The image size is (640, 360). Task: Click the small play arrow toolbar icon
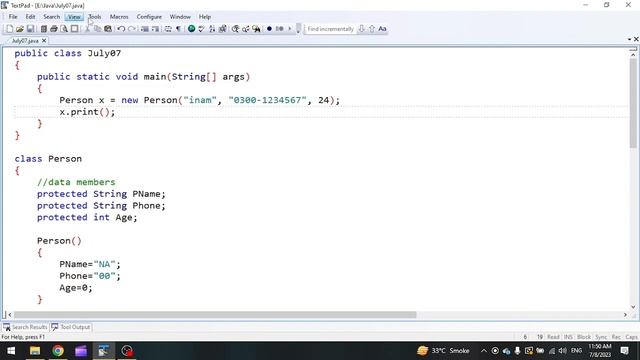coord(290,29)
